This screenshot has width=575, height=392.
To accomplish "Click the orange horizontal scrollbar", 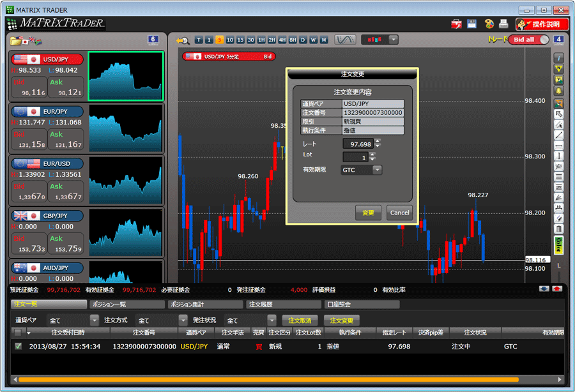I will (x=269, y=379).
